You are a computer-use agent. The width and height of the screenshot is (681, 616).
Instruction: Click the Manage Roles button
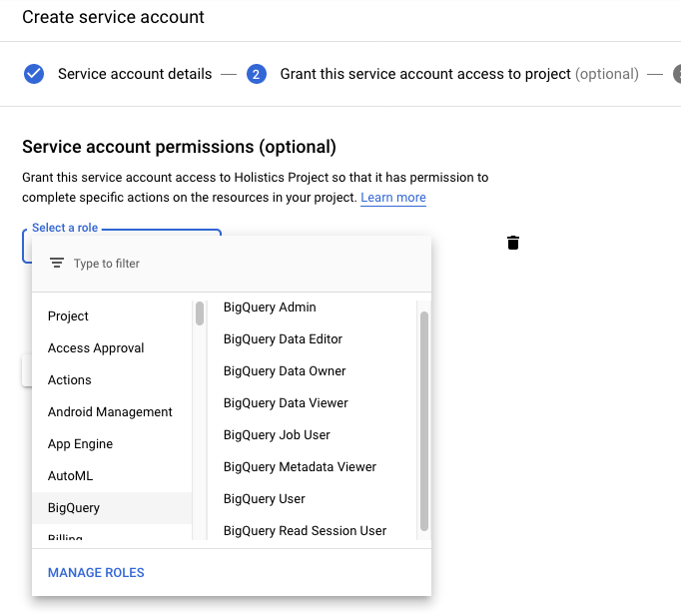96,573
